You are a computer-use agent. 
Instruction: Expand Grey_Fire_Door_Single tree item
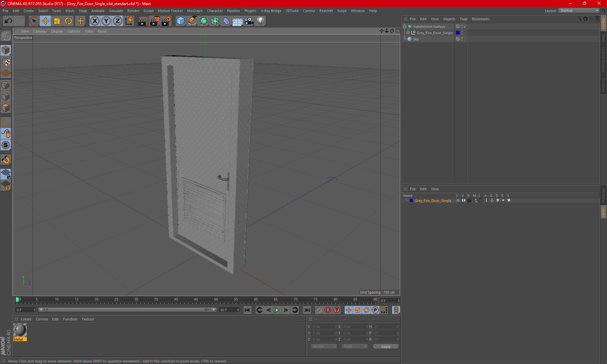(408, 33)
